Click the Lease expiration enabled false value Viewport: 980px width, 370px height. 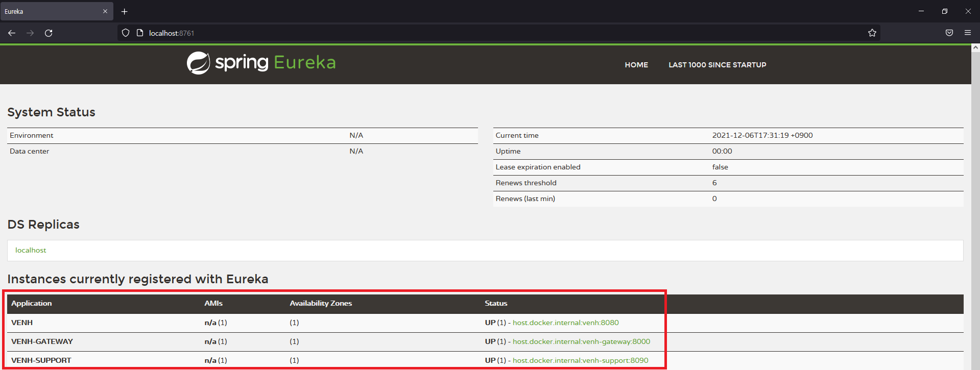coord(720,167)
